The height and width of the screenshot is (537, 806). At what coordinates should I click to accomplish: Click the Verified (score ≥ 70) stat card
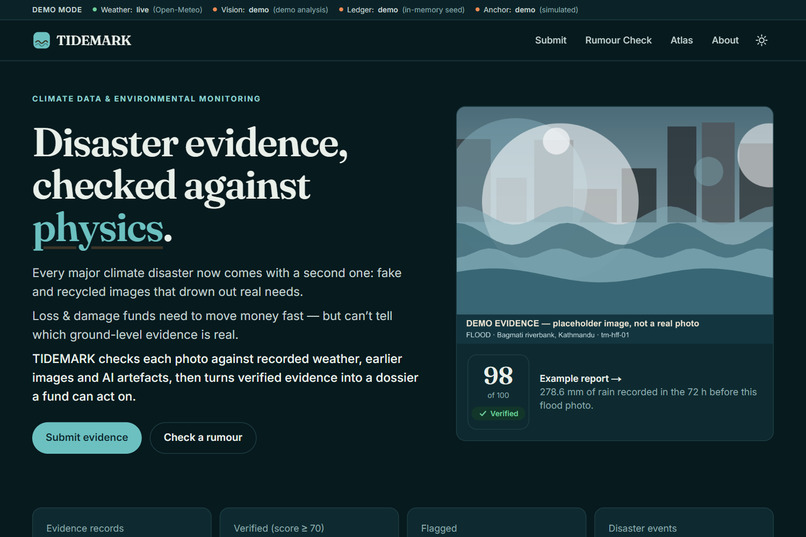[309, 523]
